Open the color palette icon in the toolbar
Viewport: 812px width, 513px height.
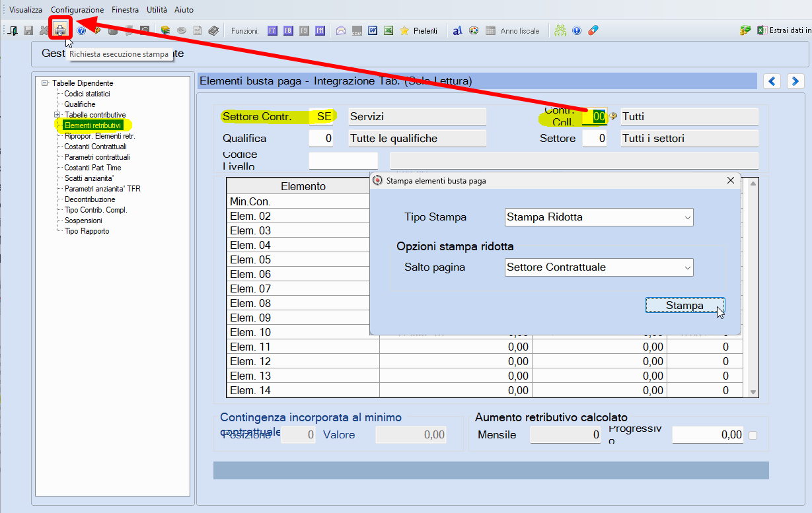click(x=474, y=30)
